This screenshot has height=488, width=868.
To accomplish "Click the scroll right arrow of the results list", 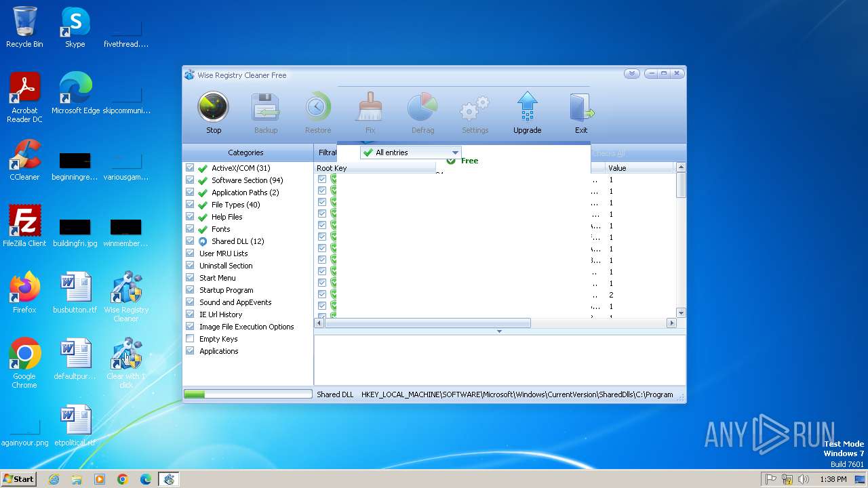I will coord(672,323).
